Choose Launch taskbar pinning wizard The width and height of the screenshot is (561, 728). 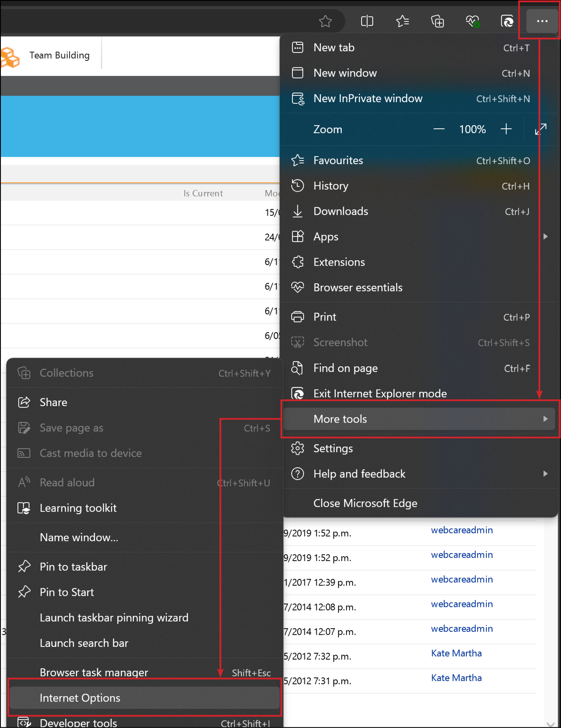[x=145, y=618]
